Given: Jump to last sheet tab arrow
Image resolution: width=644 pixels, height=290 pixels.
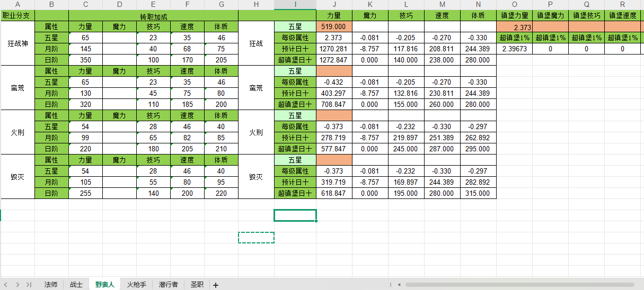Looking at the screenshot, I should (x=29, y=285).
